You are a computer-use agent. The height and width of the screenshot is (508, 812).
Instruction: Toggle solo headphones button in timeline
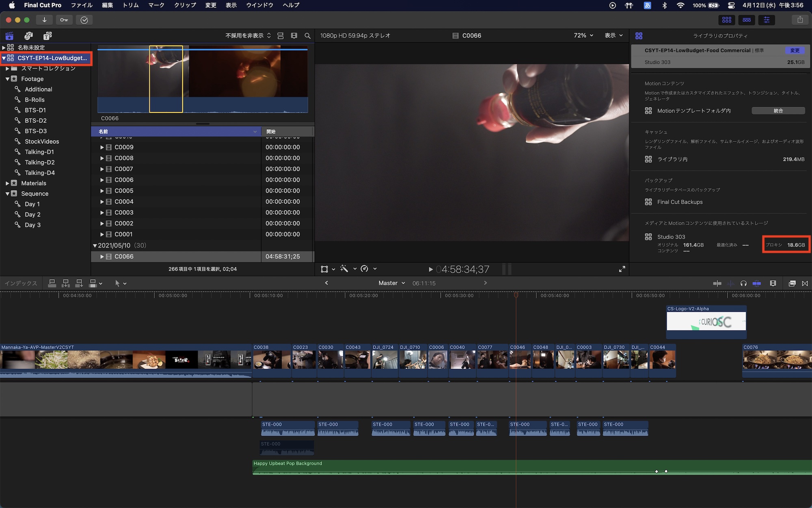tap(743, 283)
